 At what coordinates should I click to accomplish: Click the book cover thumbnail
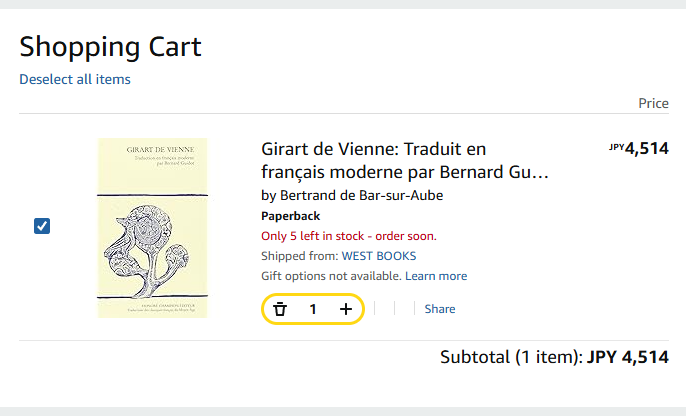click(152, 228)
